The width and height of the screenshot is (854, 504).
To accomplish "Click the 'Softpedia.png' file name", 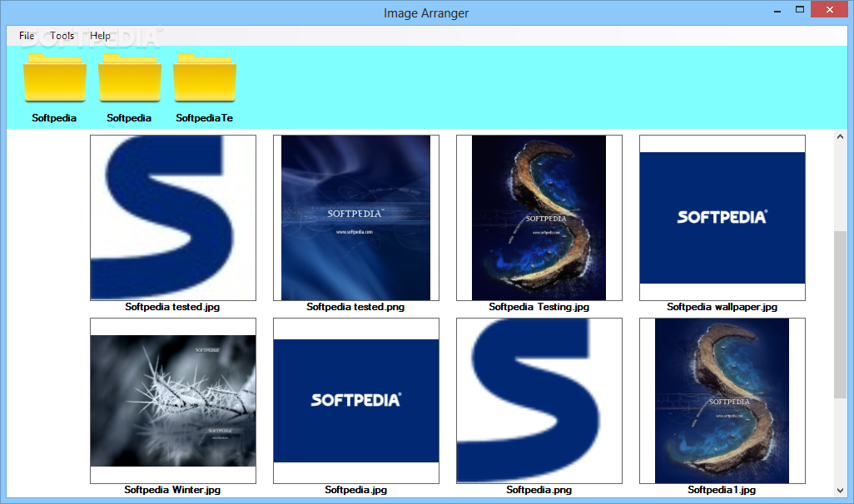I will pyautogui.click(x=539, y=490).
